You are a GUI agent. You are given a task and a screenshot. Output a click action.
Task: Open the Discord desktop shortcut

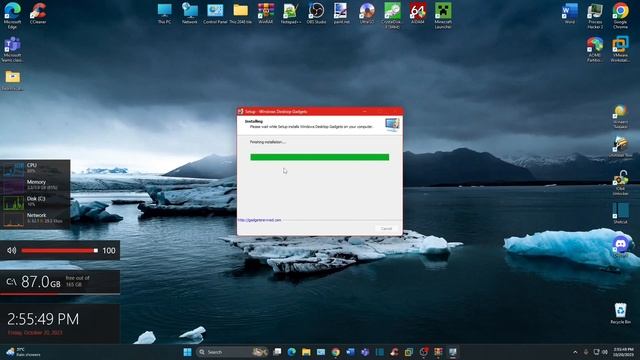point(621,246)
